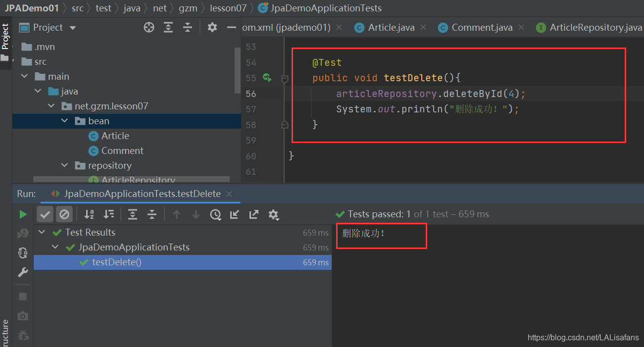
Task: Close the Article.java editor tab
Action: click(x=423, y=28)
